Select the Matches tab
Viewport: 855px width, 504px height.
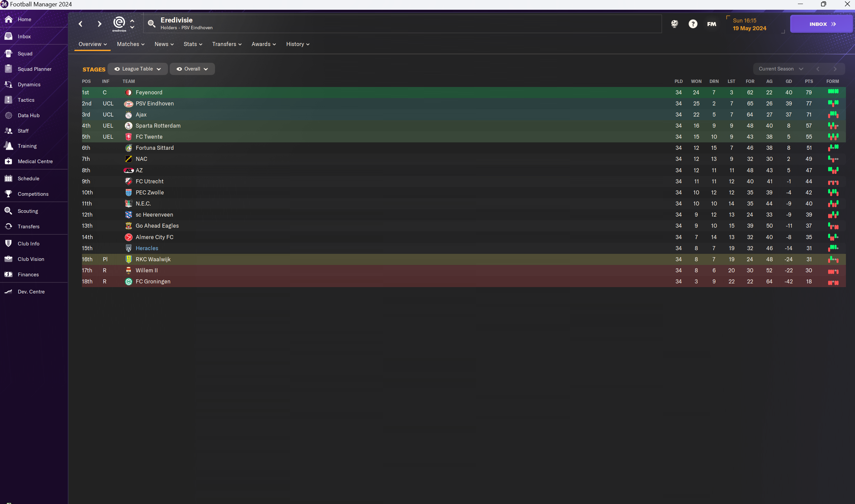click(128, 44)
